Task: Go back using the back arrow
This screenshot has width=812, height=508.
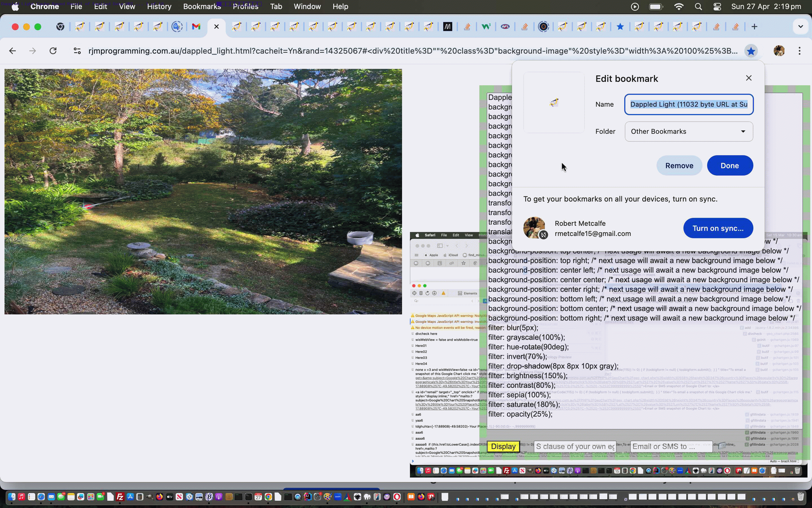Action: click(x=12, y=51)
